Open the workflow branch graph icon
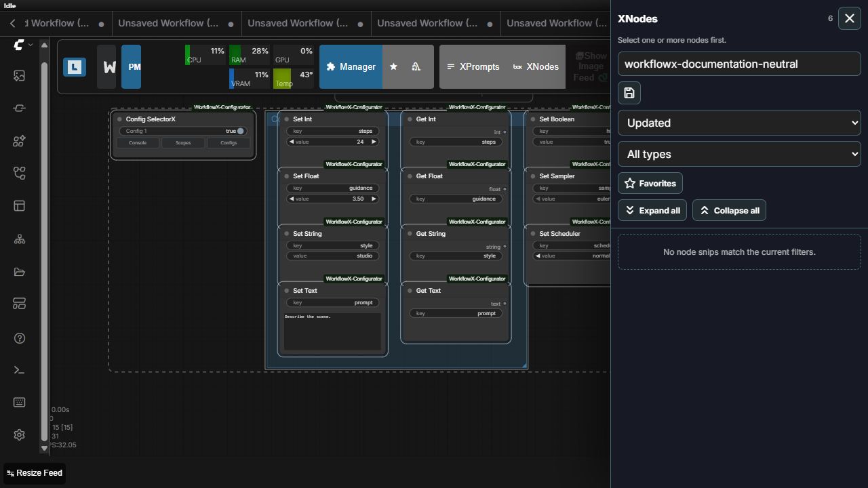Image resolution: width=868 pixels, height=488 pixels. tap(20, 174)
